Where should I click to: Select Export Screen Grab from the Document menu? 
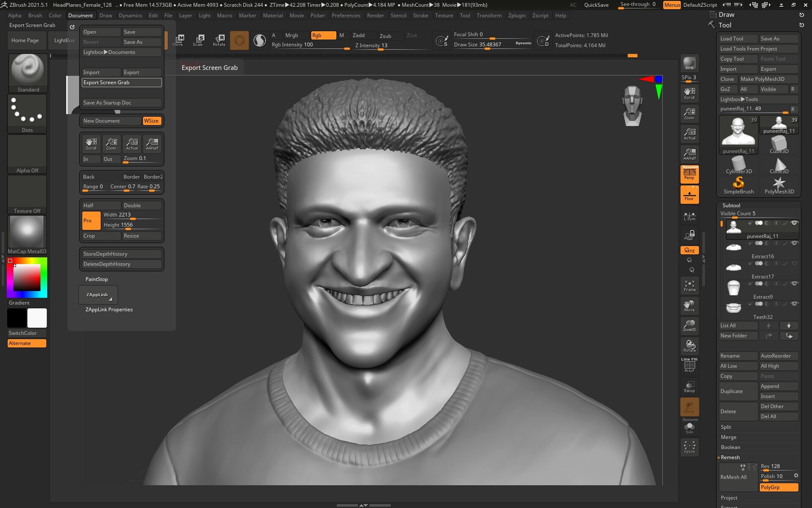click(x=121, y=82)
